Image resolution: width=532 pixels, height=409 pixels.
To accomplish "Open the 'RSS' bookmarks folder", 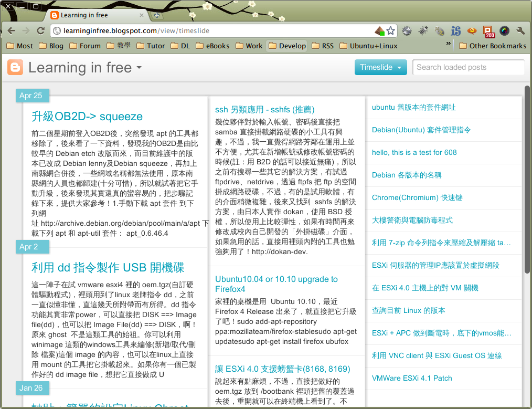I will [x=323, y=46].
